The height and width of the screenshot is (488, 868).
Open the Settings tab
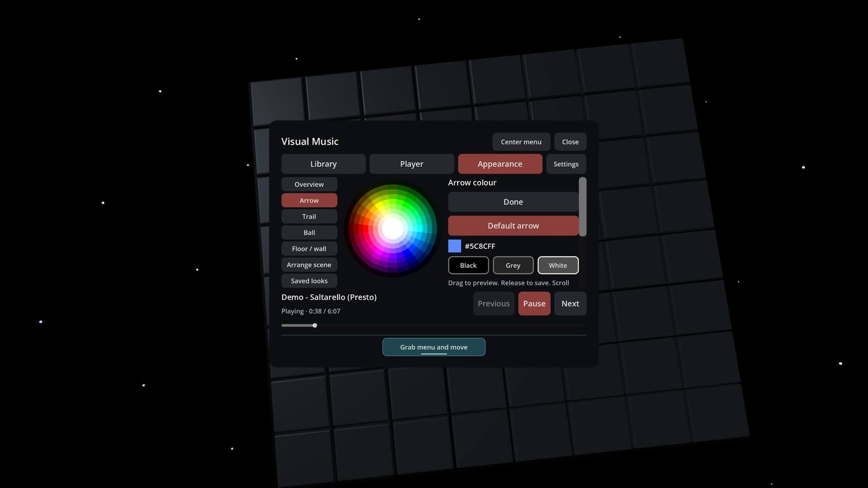[566, 164]
